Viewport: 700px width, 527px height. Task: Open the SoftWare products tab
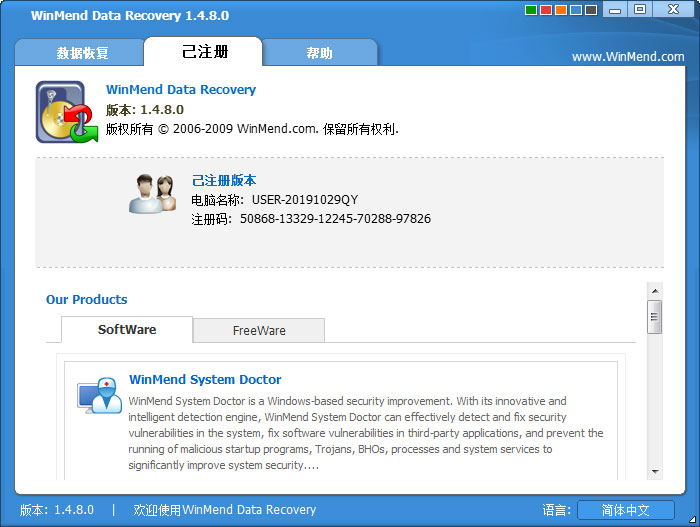pyautogui.click(x=127, y=330)
